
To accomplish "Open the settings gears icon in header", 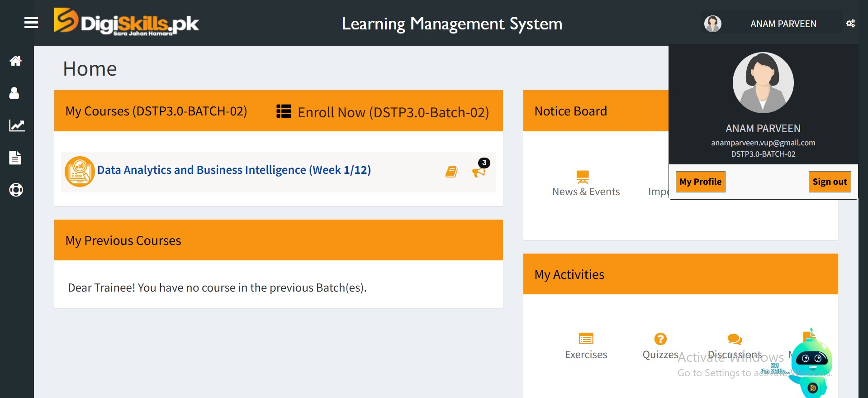I will [850, 24].
